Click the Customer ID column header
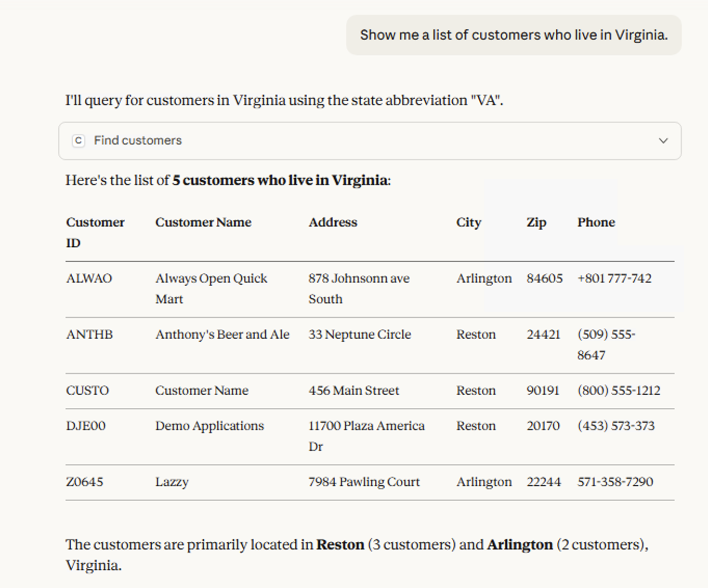This screenshot has height=588, width=708. 95,232
